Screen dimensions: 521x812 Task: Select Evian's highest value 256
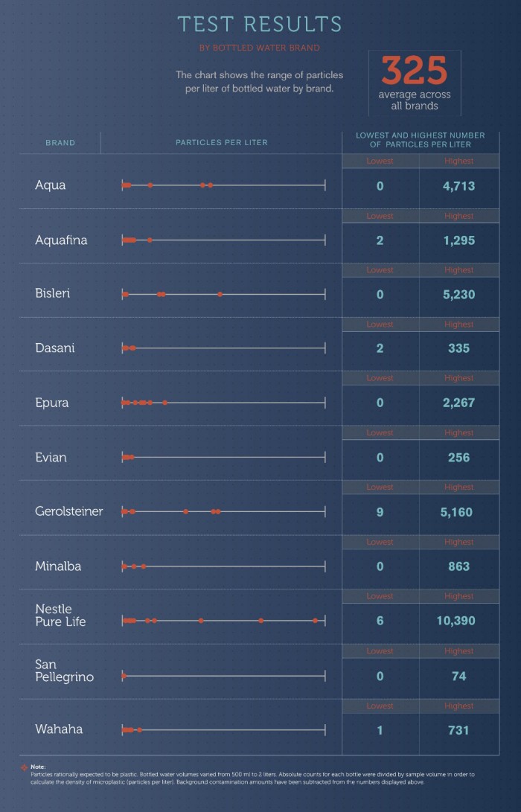(x=458, y=458)
